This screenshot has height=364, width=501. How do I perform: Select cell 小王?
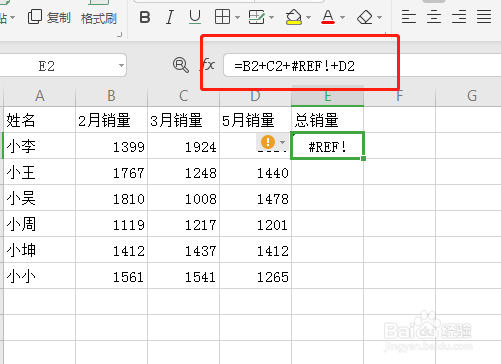tap(40, 172)
